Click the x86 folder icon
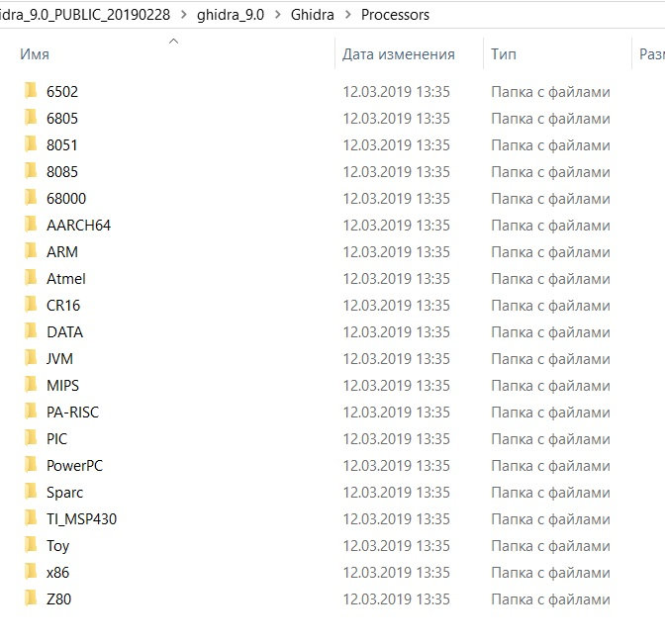 click(31, 572)
